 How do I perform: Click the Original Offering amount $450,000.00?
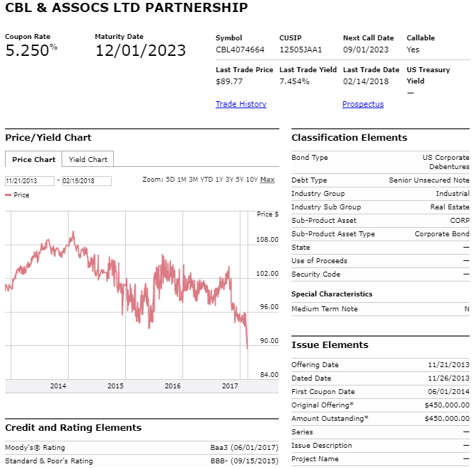447,405
